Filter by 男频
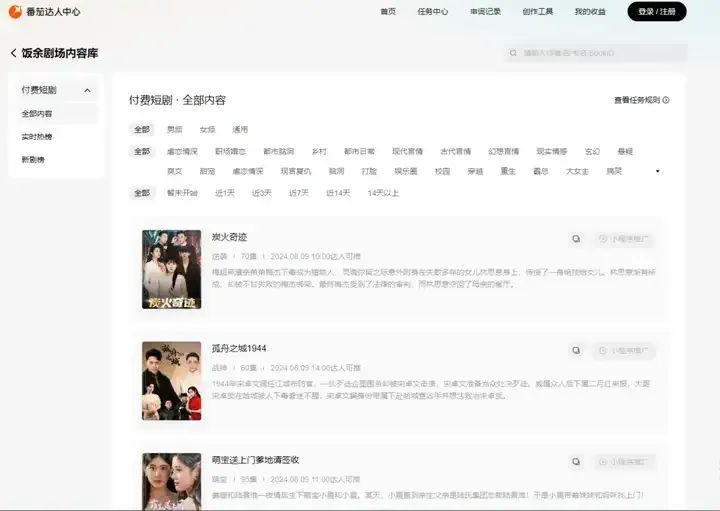The image size is (720, 511). [x=174, y=129]
